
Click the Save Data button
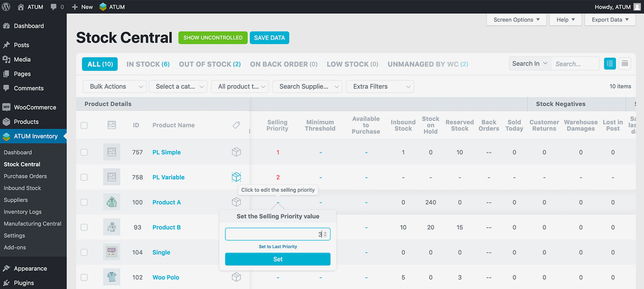pyautogui.click(x=269, y=38)
